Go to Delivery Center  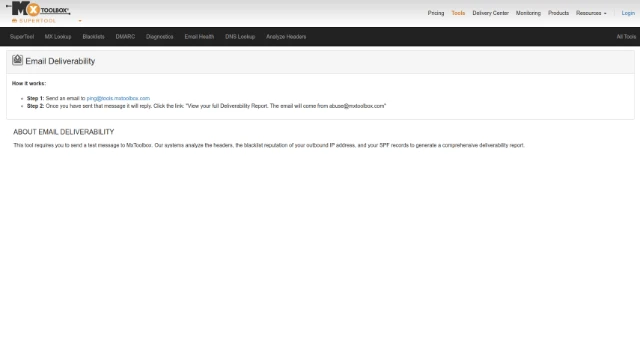coord(490,13)
